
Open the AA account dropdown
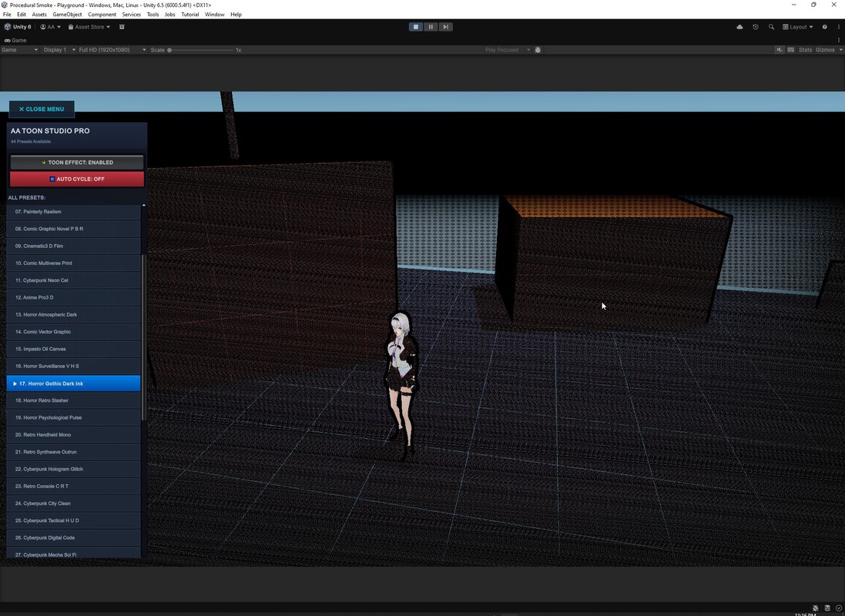(x=50, y=27)
